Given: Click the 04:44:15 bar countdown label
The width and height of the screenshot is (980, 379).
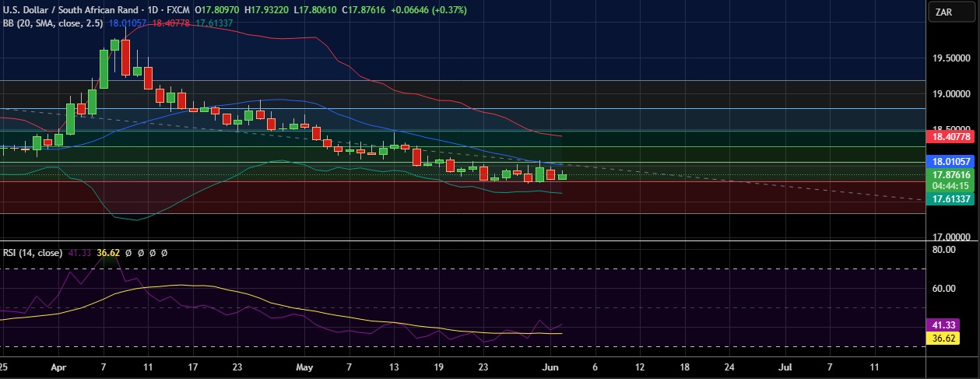Looking at the screenshot, I should coord(949,186).
